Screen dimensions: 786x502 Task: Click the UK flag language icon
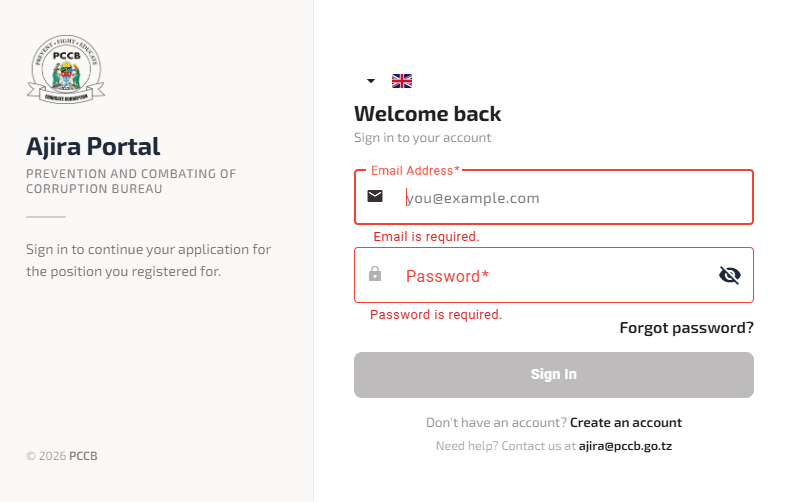402,81
